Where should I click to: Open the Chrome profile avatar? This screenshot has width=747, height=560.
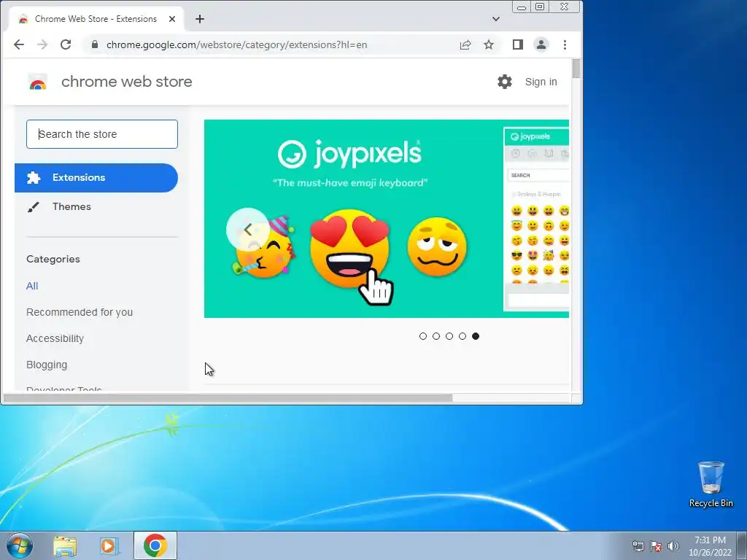point(541,44)
